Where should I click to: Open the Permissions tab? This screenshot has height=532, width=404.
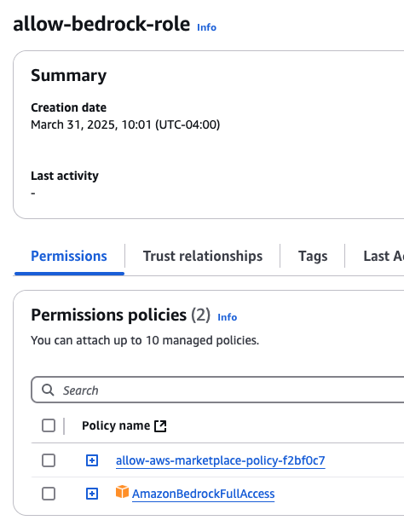[69, 256]
